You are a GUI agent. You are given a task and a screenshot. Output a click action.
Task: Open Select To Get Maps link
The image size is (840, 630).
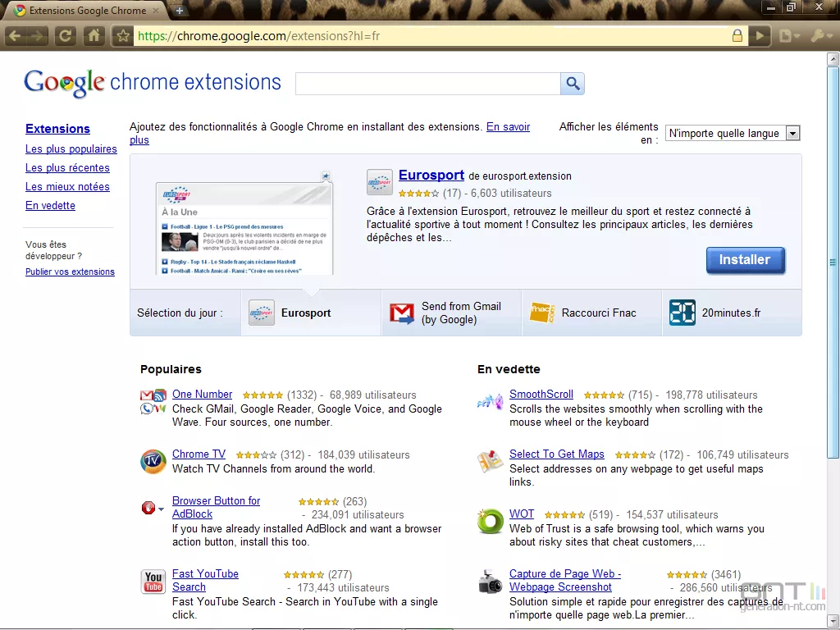(557, 454)
